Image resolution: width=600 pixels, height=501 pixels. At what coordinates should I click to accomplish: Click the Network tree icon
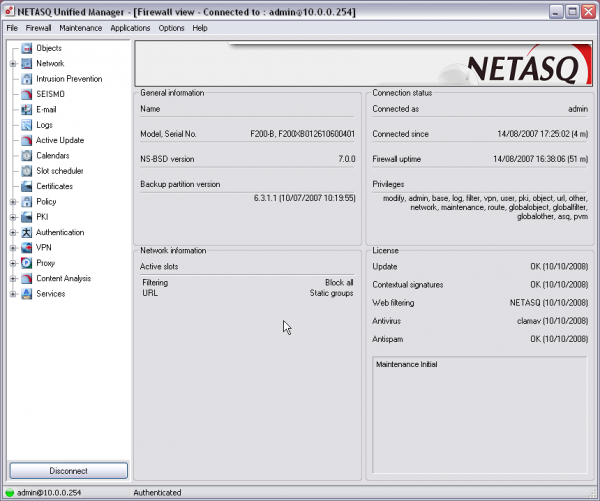click(x=26, y=64)
